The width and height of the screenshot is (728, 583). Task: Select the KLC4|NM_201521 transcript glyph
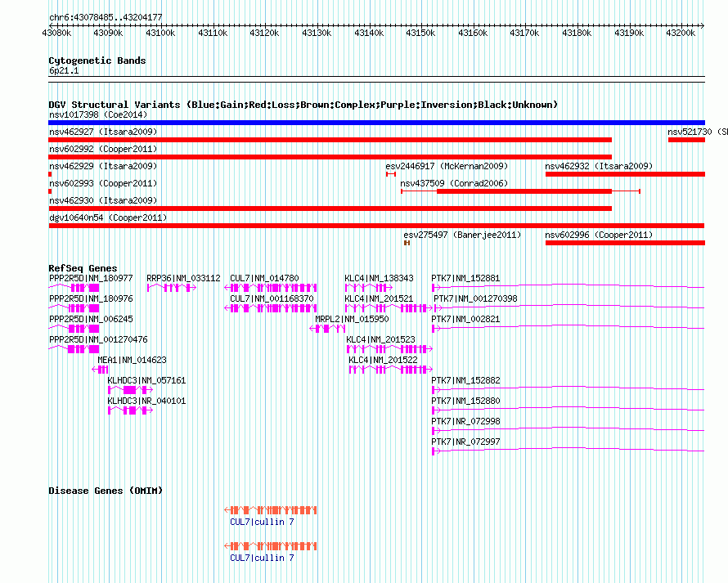[x=389, y=308]
